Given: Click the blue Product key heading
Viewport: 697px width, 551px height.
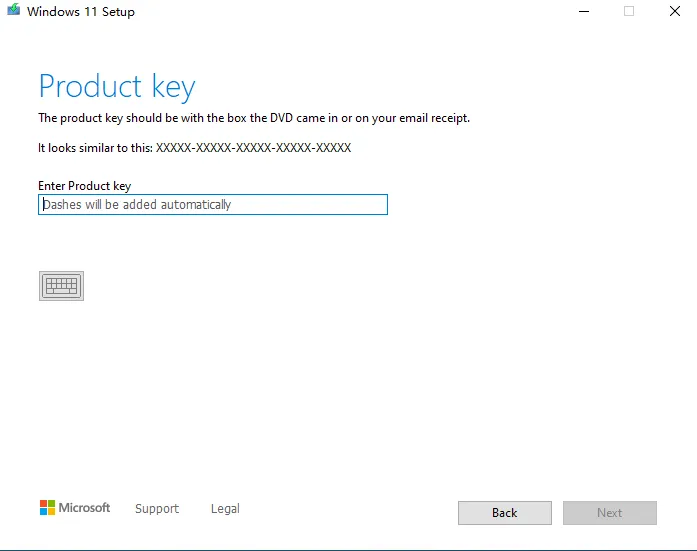Looking at the screenshot, I should pyautogui.click(x=117, y=86).
